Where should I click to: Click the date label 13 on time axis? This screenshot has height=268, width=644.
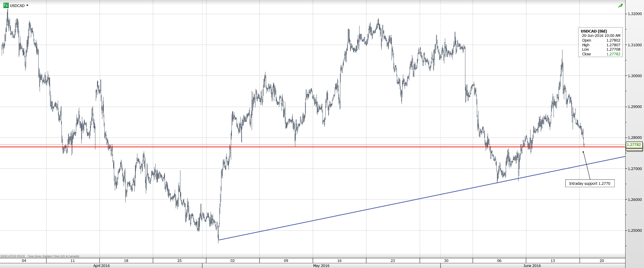553,261
